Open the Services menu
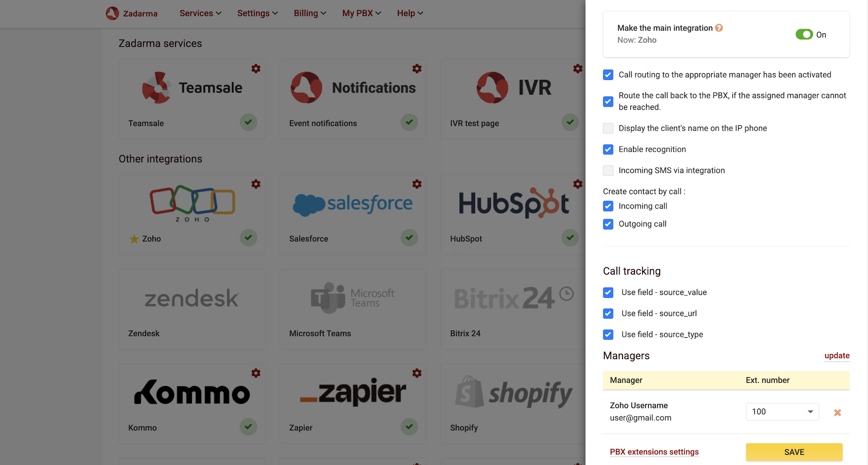Viewport: 868px width, 465px height. (200, 13)
